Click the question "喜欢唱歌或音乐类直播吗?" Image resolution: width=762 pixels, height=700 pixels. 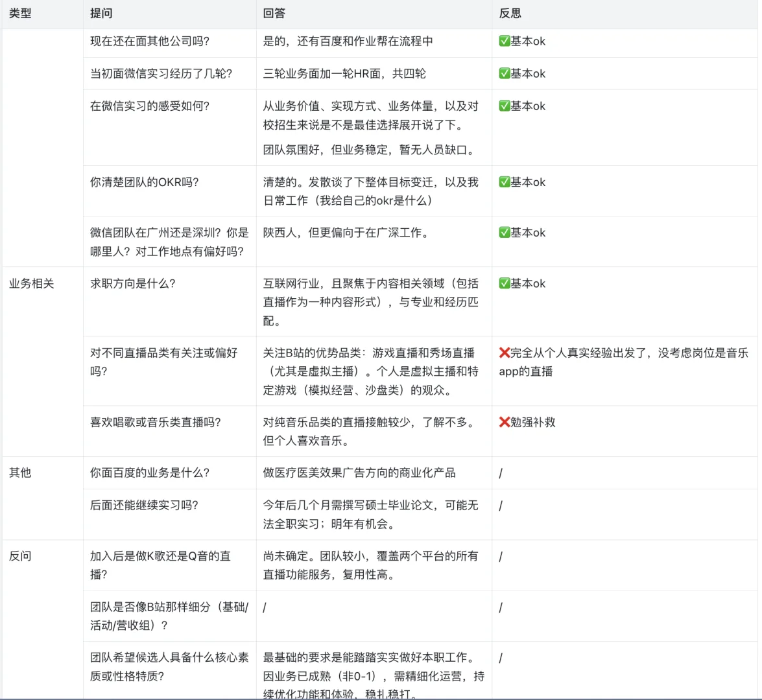pos(156,423)
